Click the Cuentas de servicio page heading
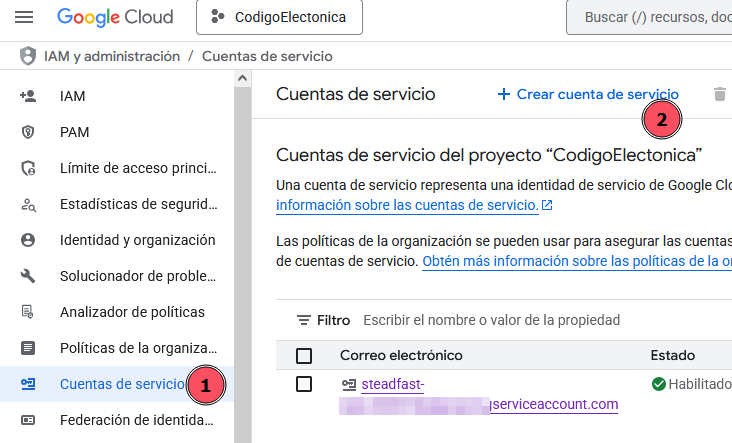The height and width of the screenshot is (443, 732). tap(356, 94)
